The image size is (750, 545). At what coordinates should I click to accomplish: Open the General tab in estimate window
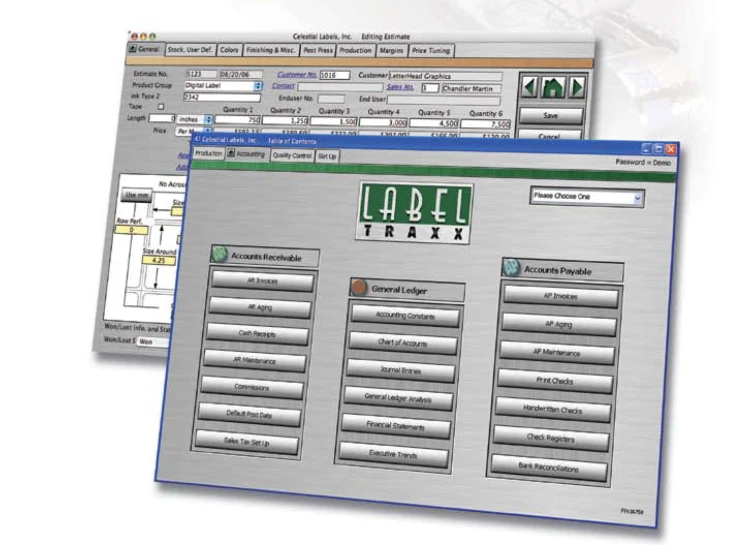tap(145, 49)
